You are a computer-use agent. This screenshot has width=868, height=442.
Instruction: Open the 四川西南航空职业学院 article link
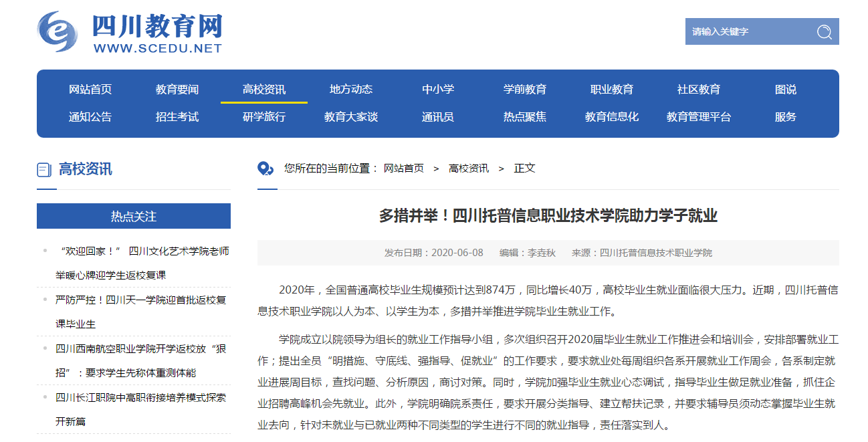[x=141, y=349]
